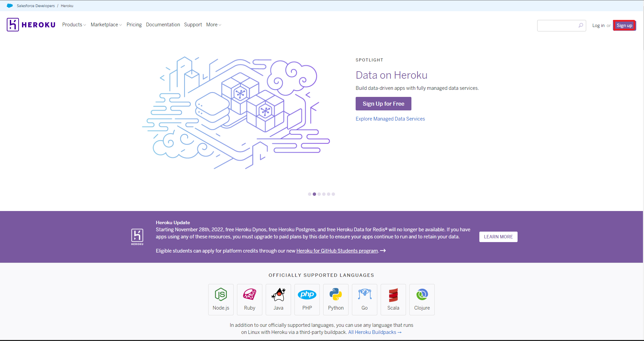Click the LEARN MORE button
Image resolution: width=644 pixels, height=341 pixels.
click(x=498, y=237)
